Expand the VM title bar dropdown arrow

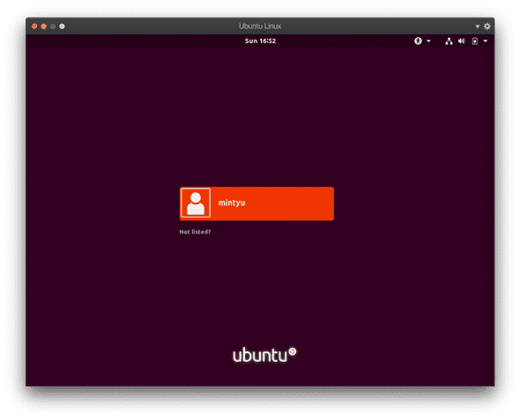coord(478,26)
